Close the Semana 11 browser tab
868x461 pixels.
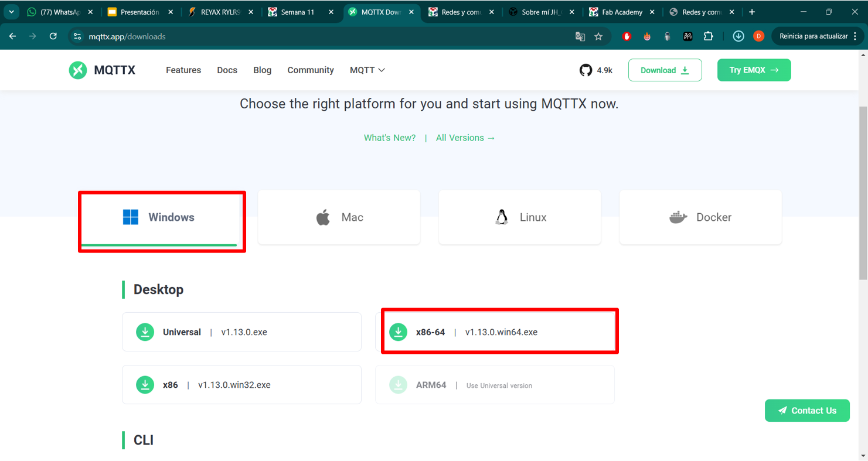pyautogui.click(x=331, y=12)
